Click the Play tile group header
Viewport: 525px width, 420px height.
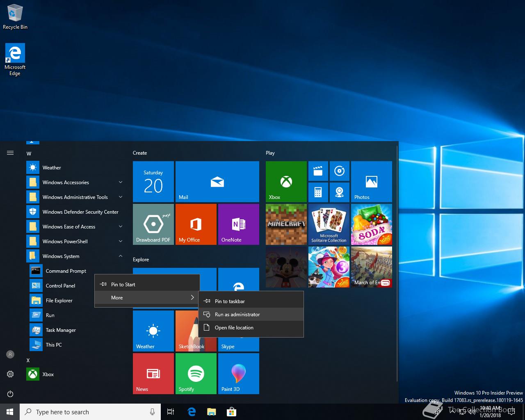click(x=270, y=153)
